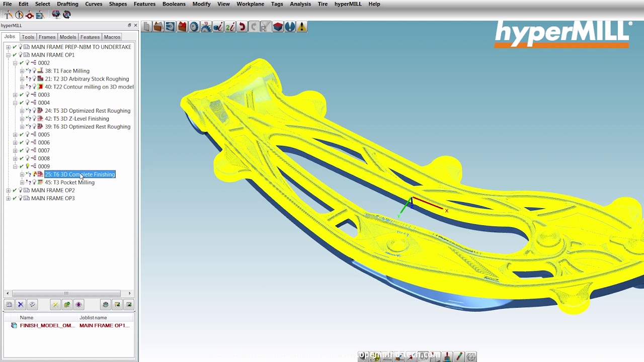Click the job tree horizontal scrollbar
Screen dimensions: 644x362
point(66,293)
